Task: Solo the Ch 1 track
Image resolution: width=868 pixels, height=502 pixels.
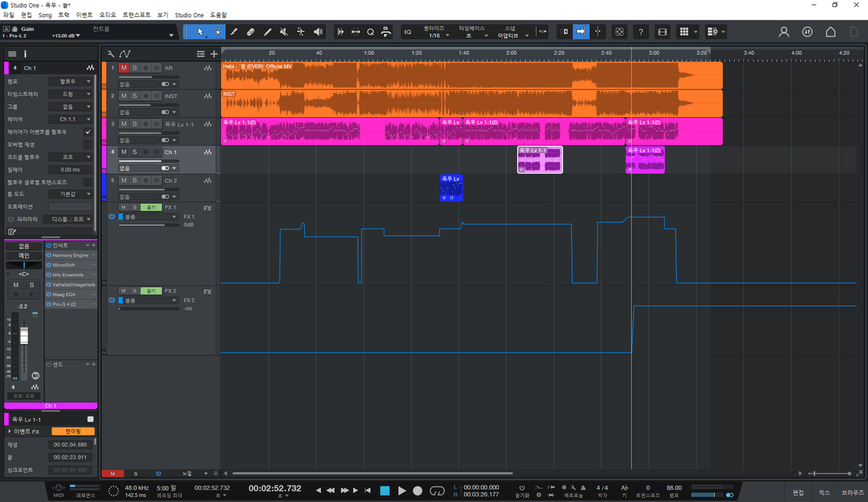Action: [x=135, y=151]
